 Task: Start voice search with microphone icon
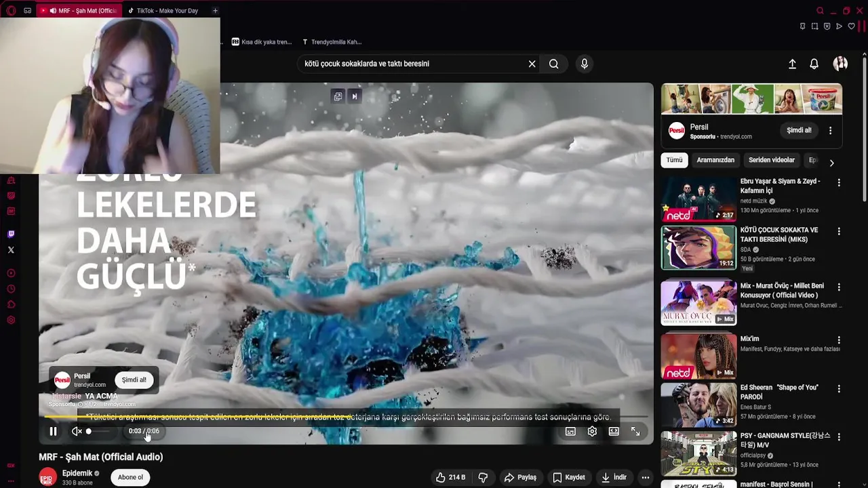(x=585, y=64)
